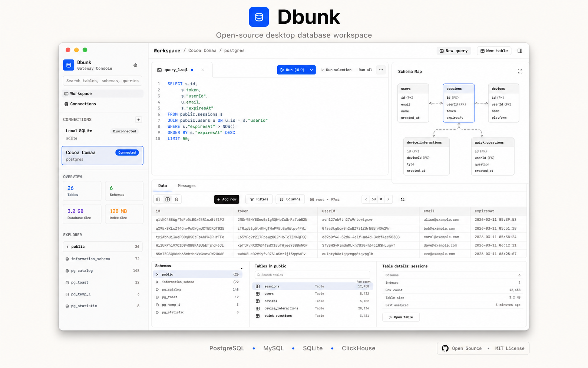588x368 pixels.
Task: Switch to the Data tab
Action: pyautogui.click(x=162, y=185)
